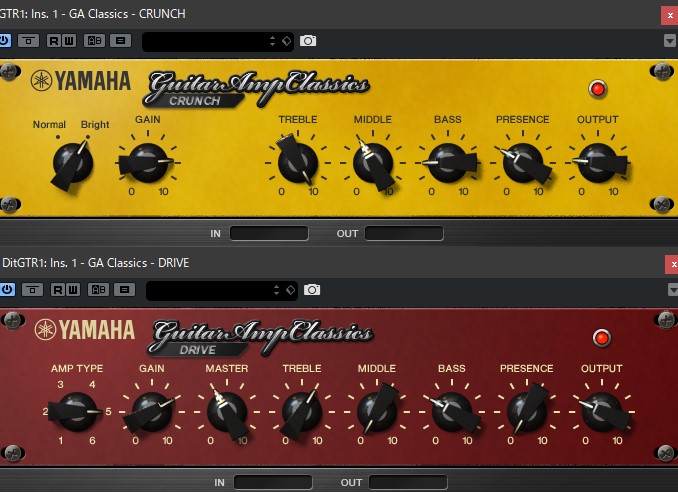Adjust the GAIN knob on CRUNCH amp

point(147,163)
